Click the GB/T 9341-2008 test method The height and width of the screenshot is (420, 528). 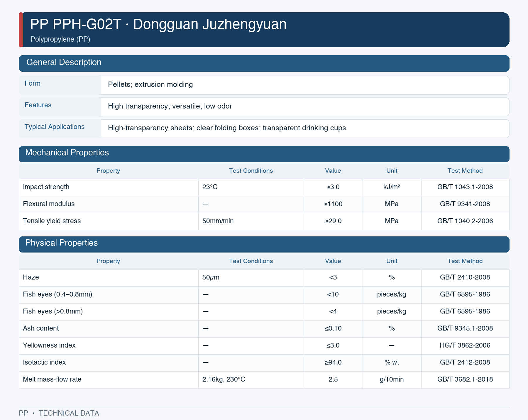[x=465, y=204]
